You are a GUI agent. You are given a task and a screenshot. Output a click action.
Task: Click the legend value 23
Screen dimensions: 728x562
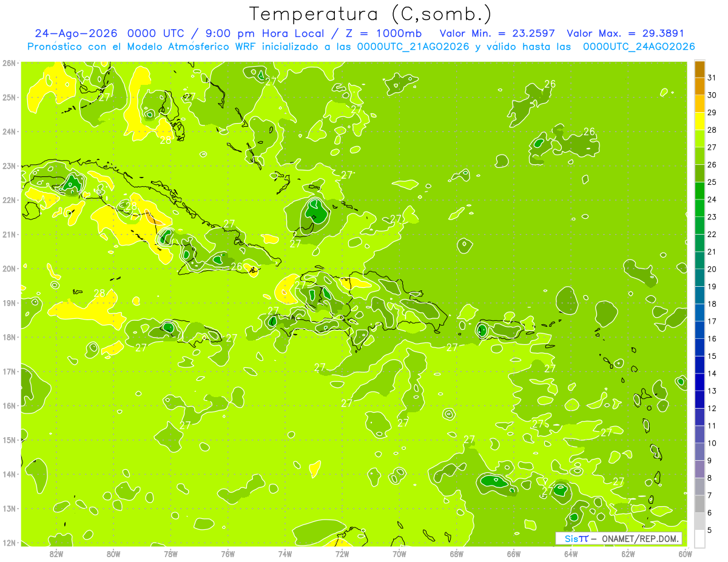pyautogui.click(x=712, y=216)
